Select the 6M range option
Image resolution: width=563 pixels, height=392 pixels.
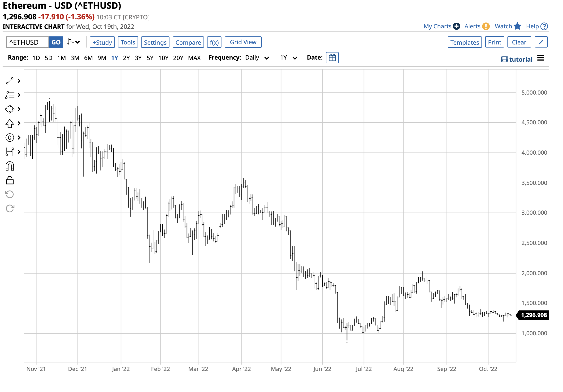click(88, 58)
